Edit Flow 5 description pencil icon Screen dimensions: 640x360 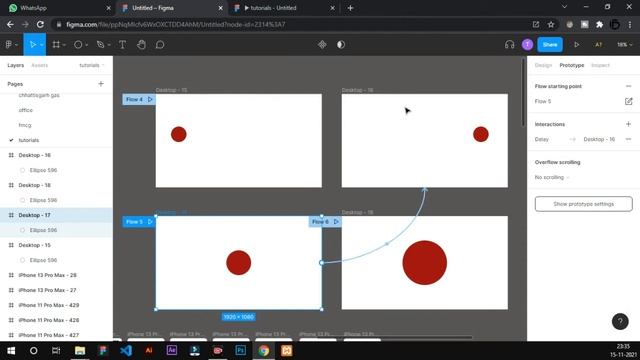pyautogui.click(x=629, y=101)
